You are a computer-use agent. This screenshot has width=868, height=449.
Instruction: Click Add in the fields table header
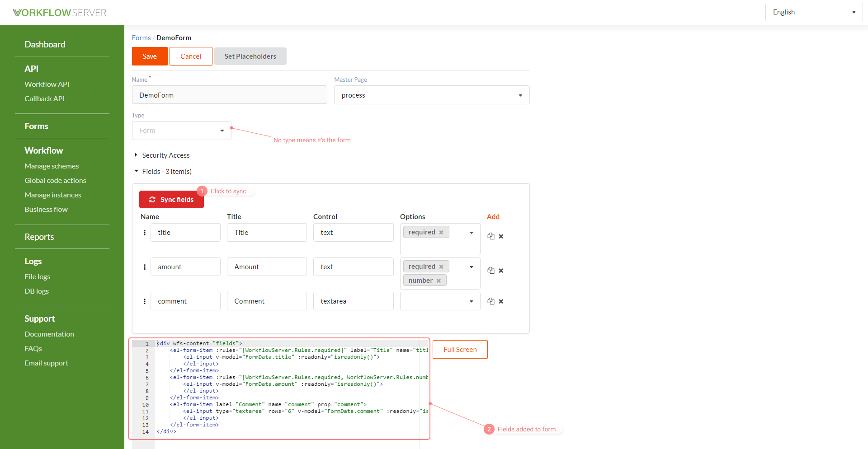pos(493,217)
